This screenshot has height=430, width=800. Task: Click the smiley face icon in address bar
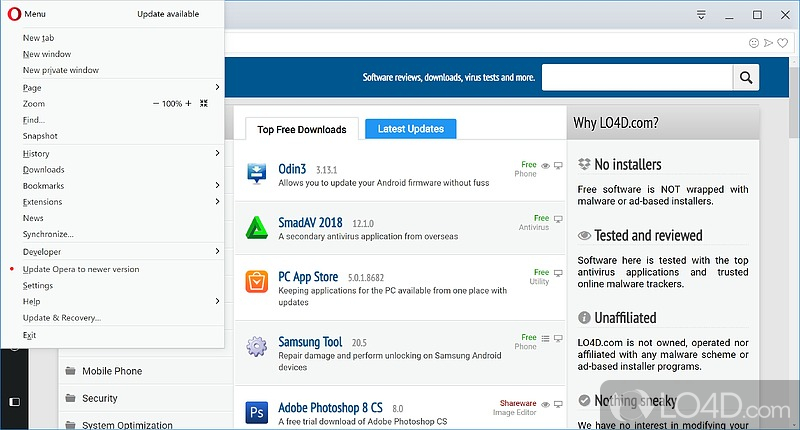[754, 43]
